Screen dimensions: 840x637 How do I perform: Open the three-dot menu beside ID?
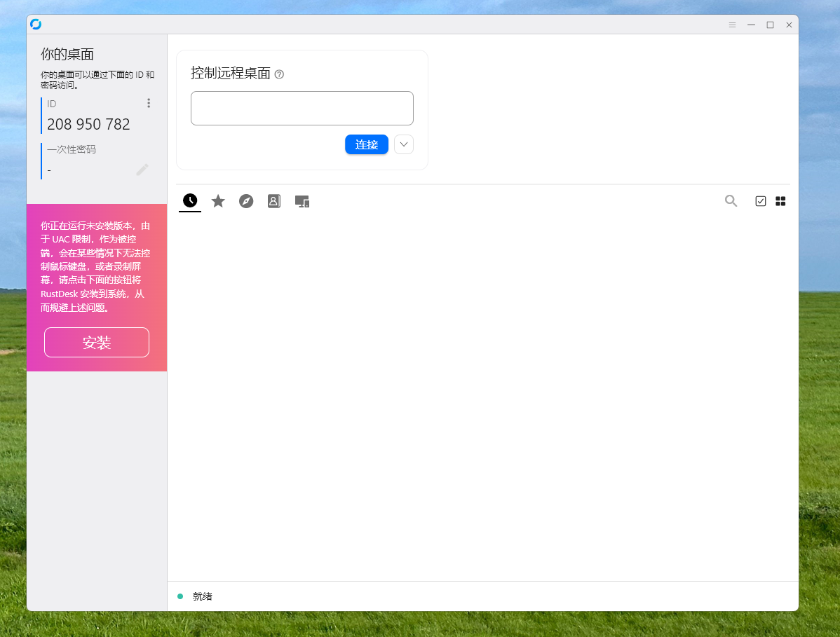coord(149,102)
